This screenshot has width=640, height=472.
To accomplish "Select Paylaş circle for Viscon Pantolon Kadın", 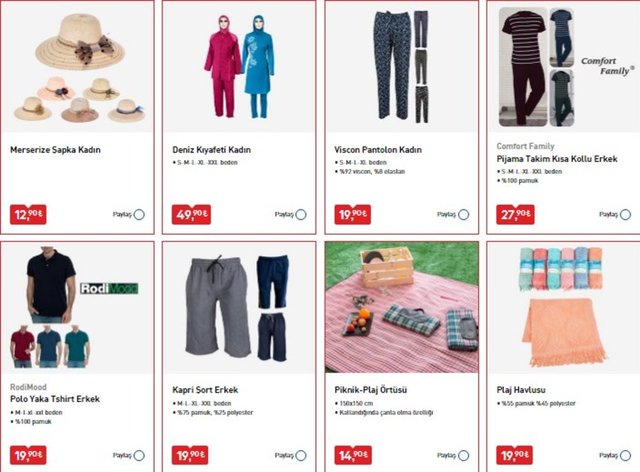I will [x=464, y=214].
